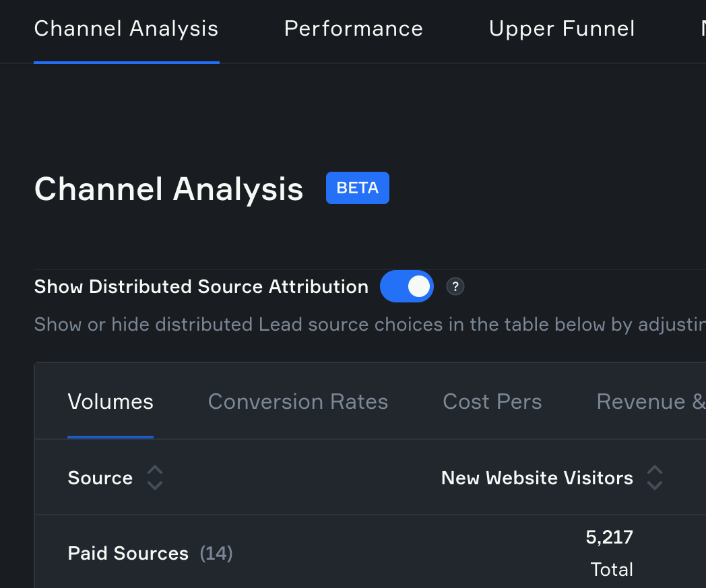This screenshot has width=706, height=588.
Task: Select the Channel Analysis tab
Action: [x=126, y=28]
